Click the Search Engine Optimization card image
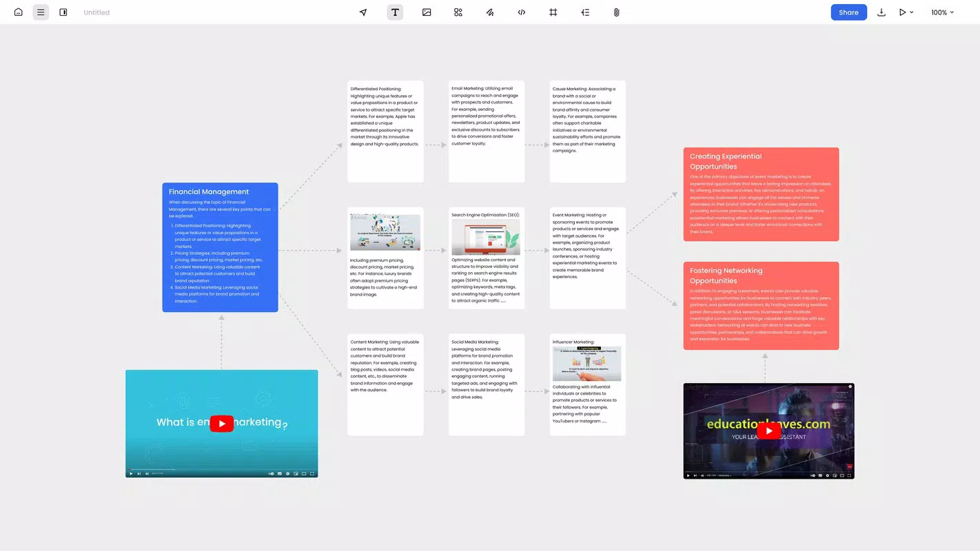Screen dimensions: 980x551 [x=486, y=238]
